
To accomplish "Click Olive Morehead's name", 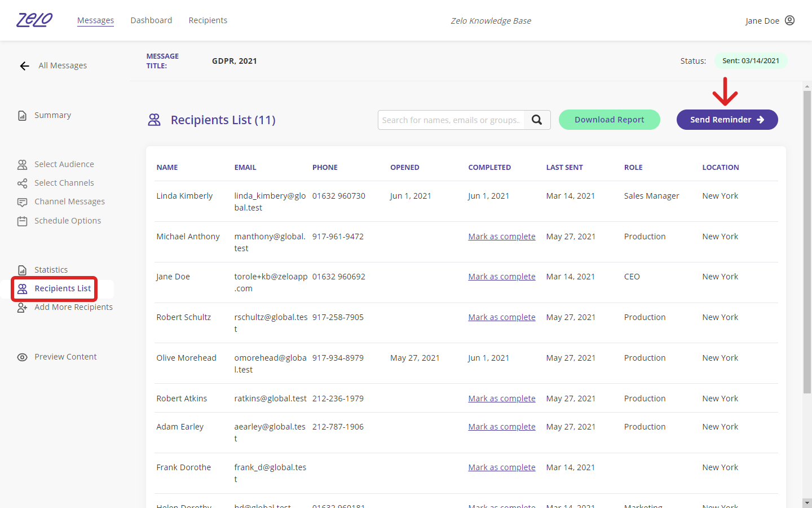I will (186, 358).
